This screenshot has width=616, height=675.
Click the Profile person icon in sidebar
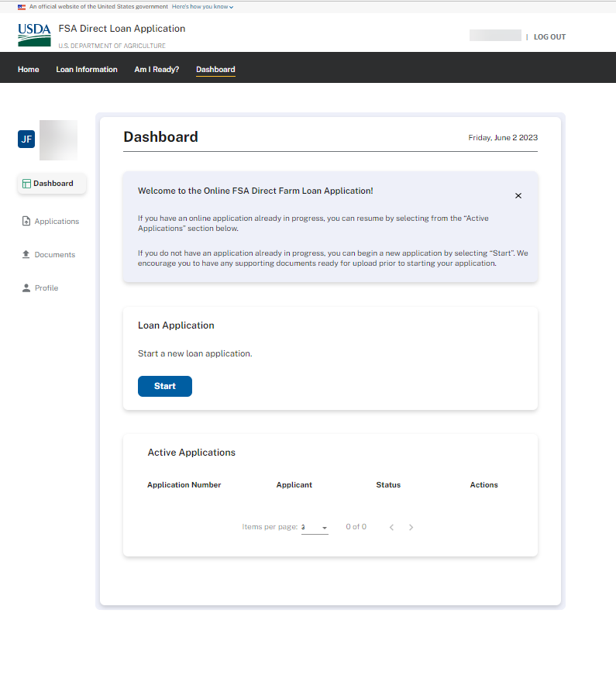point(26,288)
